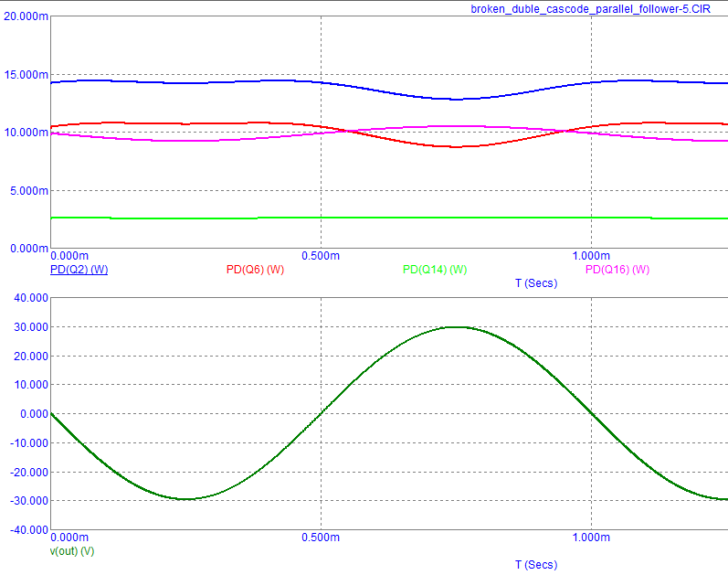Click the lower plot 1.000m time label
Screen dimensions: 728x575
591,538
